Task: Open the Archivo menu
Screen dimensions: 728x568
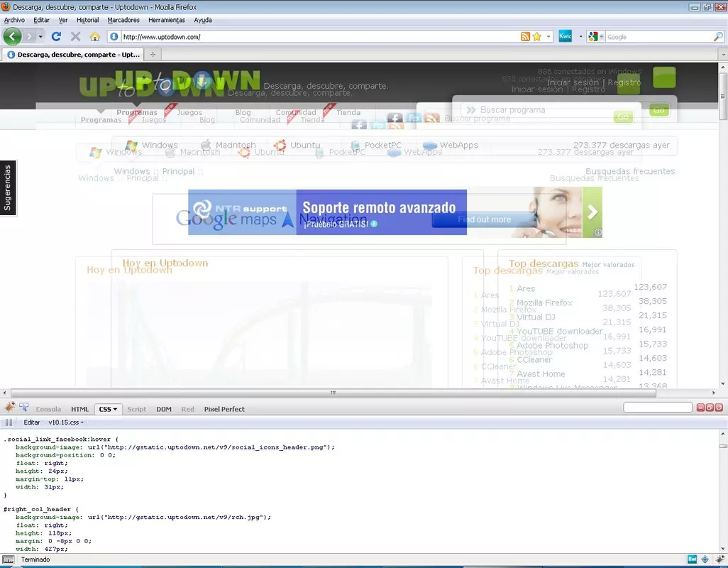Action: [x=14, y=20]
